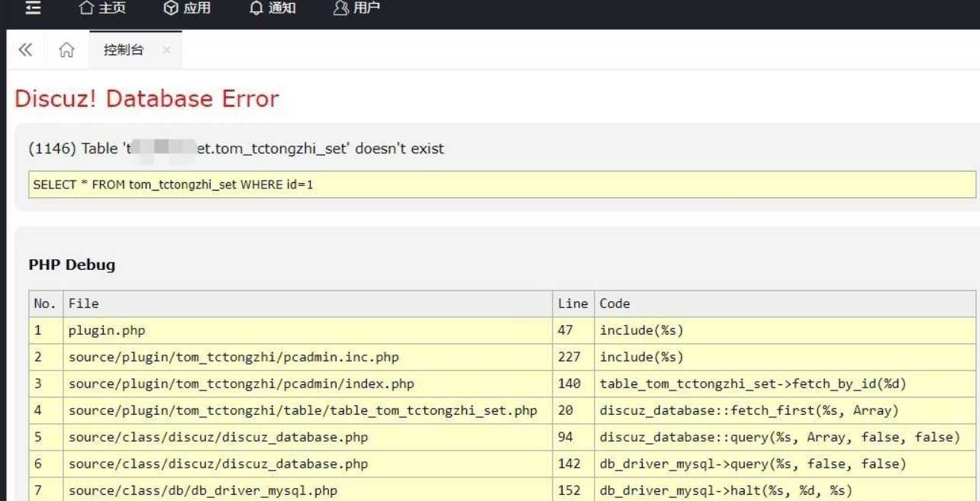Open the 通知 notifications menu
Image resolution: width=980 pixels, height=501 pixels.
click(272, 8)
